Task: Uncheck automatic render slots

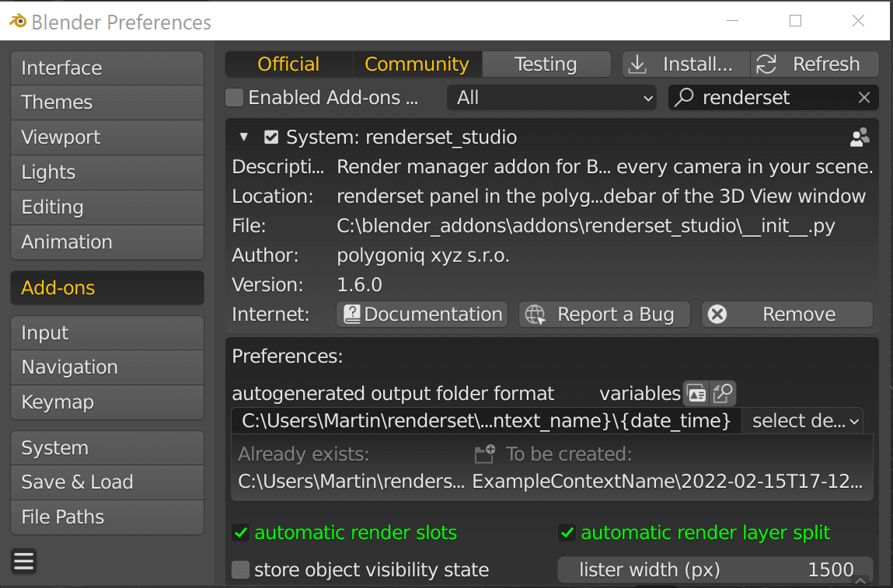Action: (240, 533)
